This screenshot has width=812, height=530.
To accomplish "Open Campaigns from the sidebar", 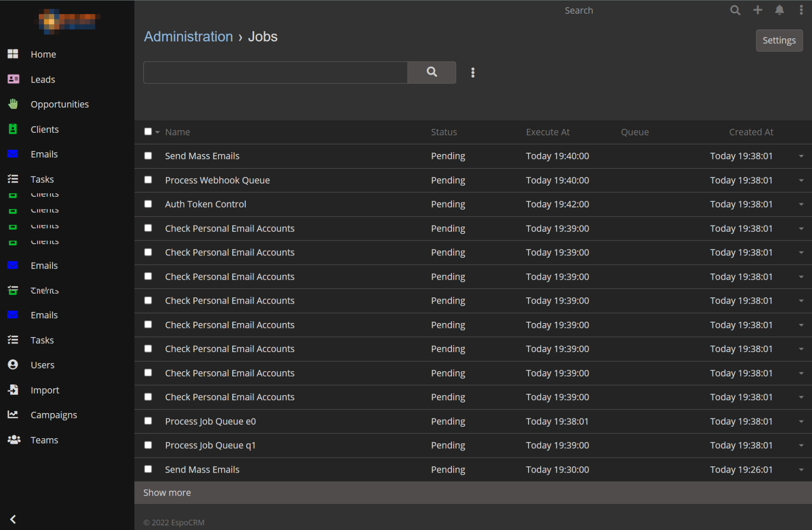I will click(x=53, y=415).
